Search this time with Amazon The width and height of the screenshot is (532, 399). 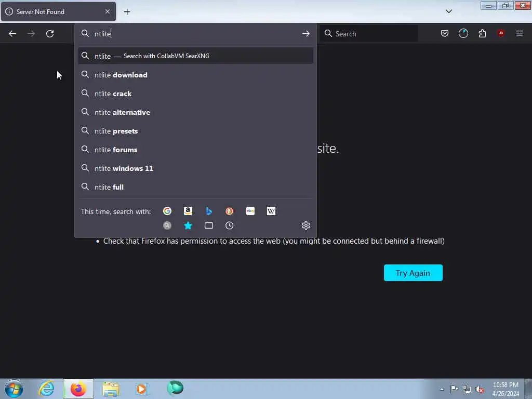tap(188, 211)
